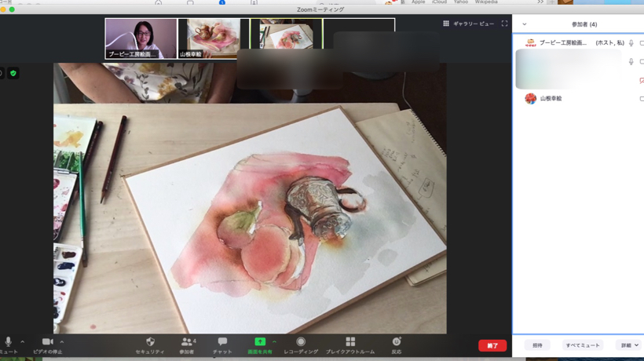Toggle Stop Video (ビデオの停止) camera button

[47, 342]
